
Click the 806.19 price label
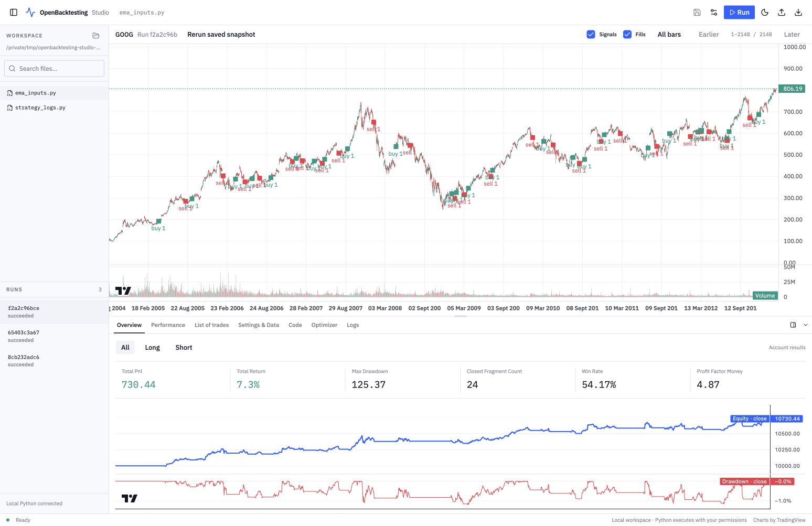click(792, 89)
